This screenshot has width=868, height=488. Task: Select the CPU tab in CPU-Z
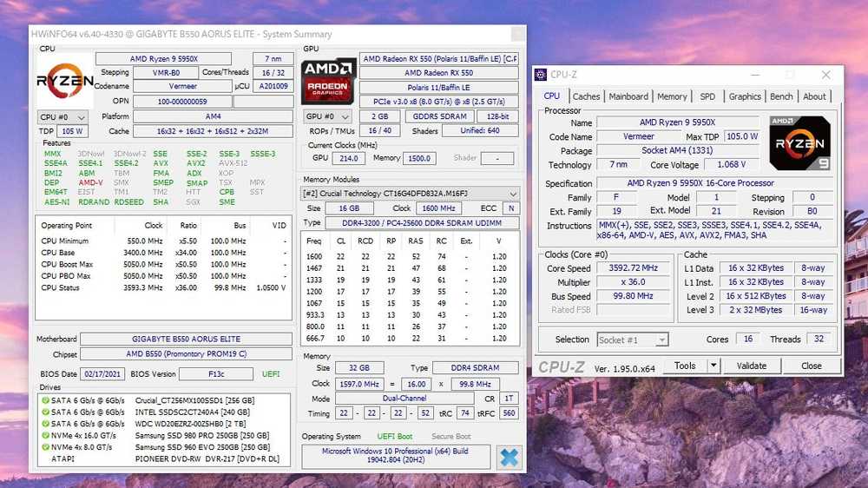pyautogui.click(x=551, y=96)
